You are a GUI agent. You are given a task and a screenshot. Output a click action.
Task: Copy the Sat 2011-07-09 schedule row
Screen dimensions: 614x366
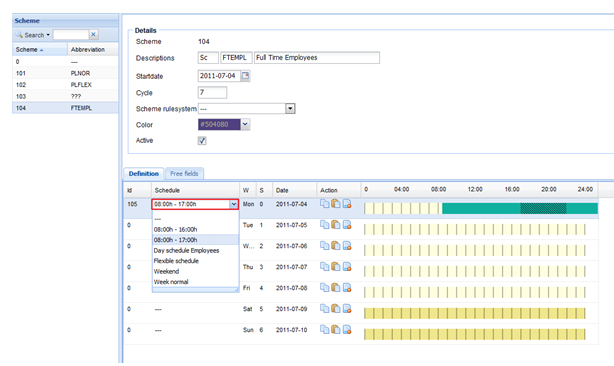tap(325, 309)
